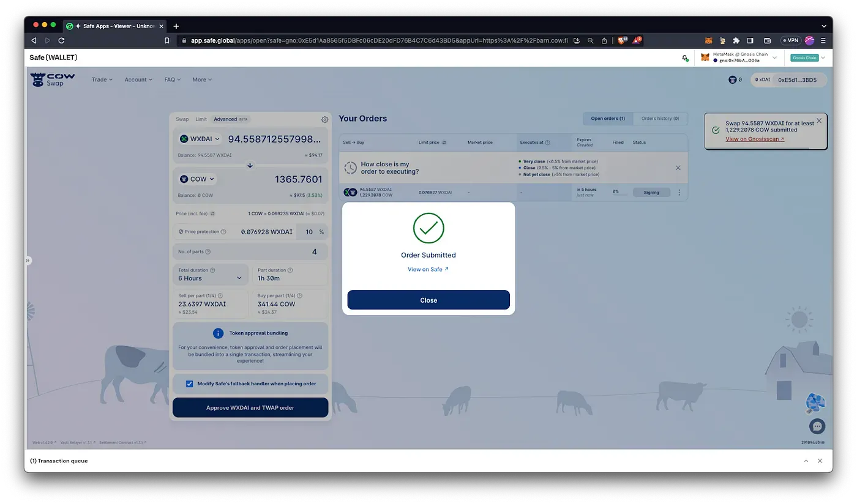Click the Safe Apps browser tab
The image size is (857, 504).
coord(114,26)
